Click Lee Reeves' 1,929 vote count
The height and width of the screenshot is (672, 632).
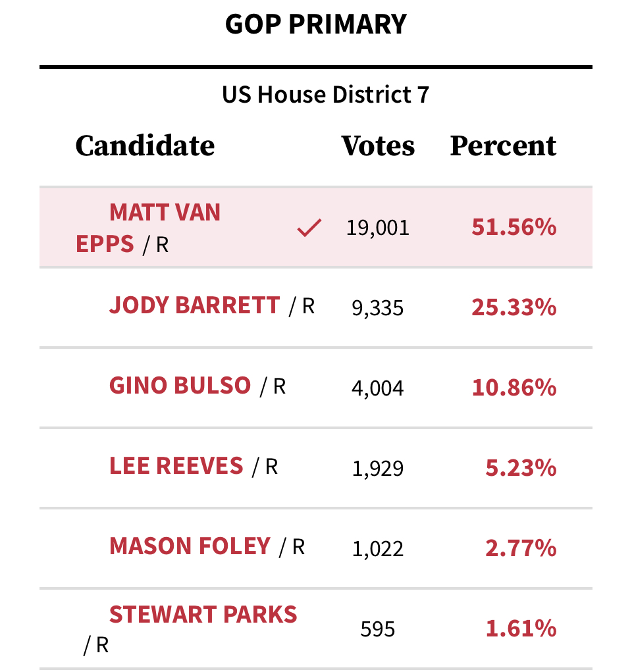point(378,469)
